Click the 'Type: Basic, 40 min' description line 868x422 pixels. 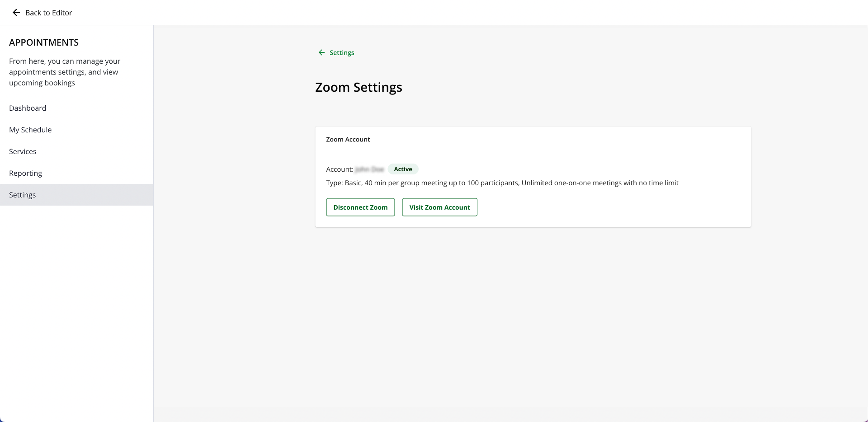pyautogui.click(x=502, y=183)
